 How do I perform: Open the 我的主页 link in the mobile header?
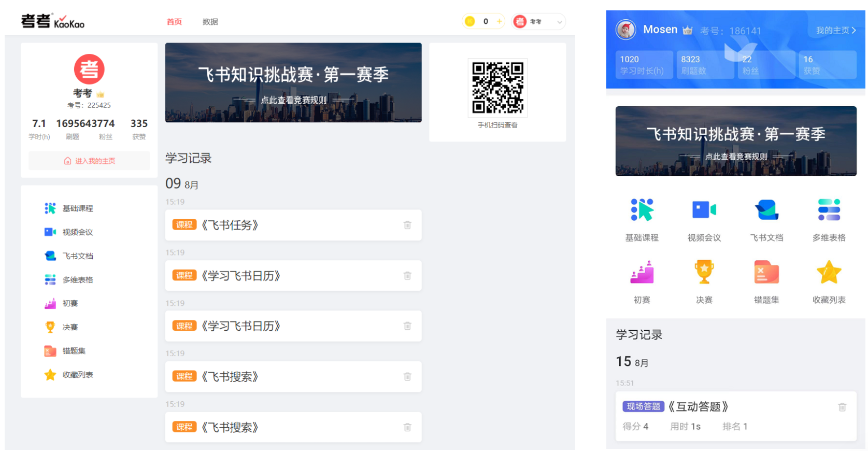click(835, 31)
